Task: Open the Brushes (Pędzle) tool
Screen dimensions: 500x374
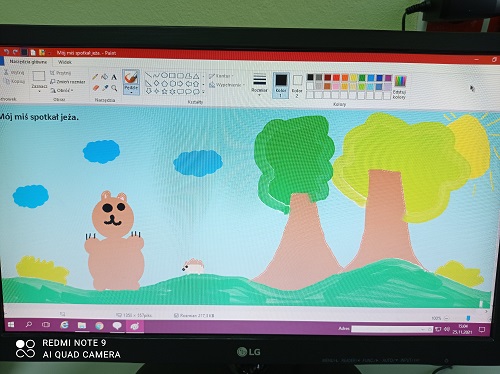Action: click(131, 82)
